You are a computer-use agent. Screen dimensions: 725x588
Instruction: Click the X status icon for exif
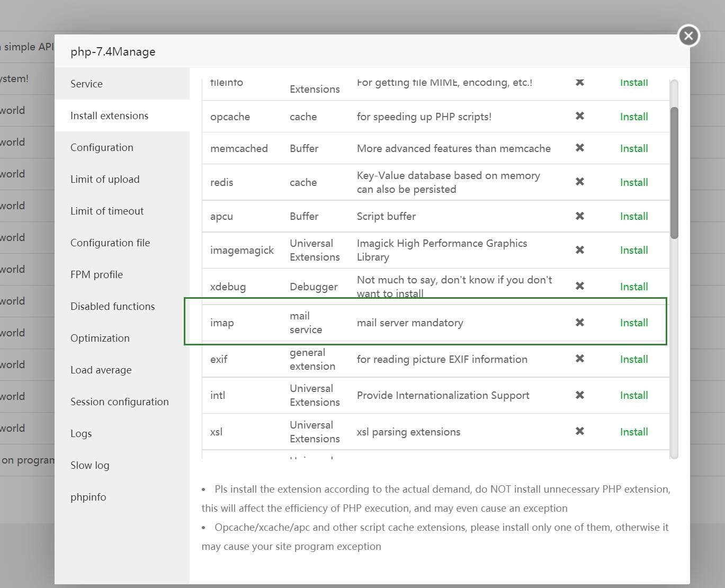(x=580, y=359)
